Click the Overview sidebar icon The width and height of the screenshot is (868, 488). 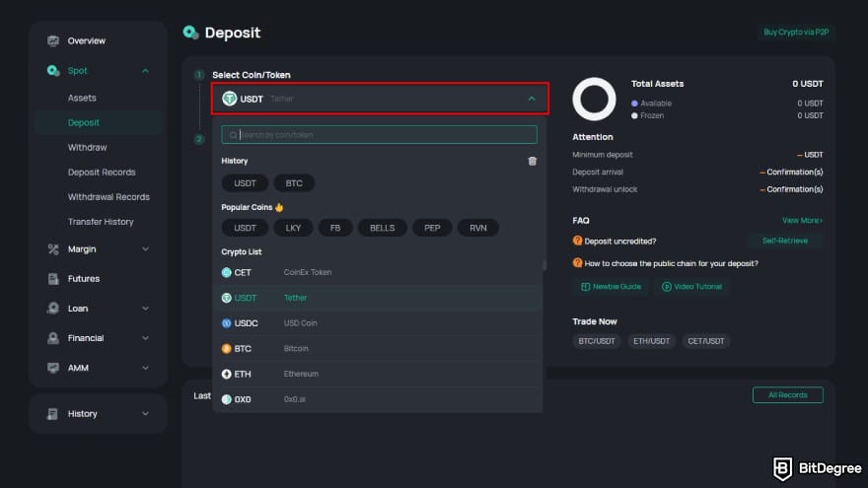pyautogui.click(x=53, y=41)
